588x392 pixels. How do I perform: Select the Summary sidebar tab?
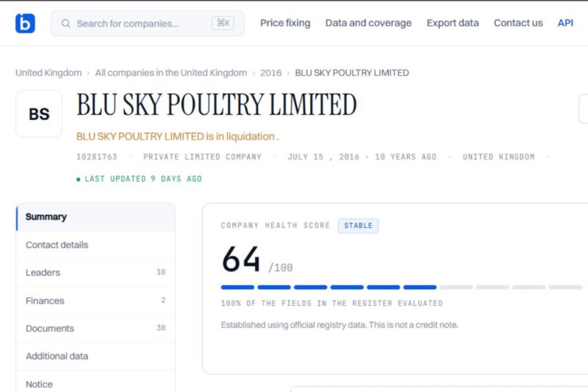click(96, 217)
